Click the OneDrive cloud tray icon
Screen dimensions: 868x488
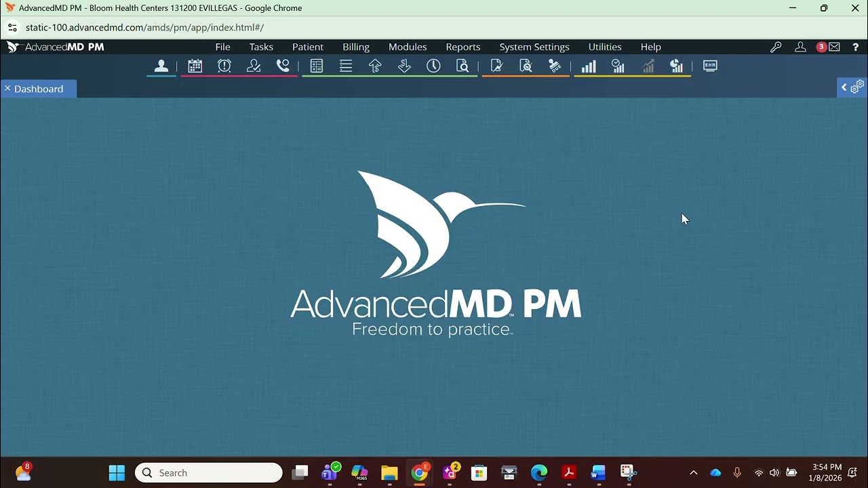point(715,472)
